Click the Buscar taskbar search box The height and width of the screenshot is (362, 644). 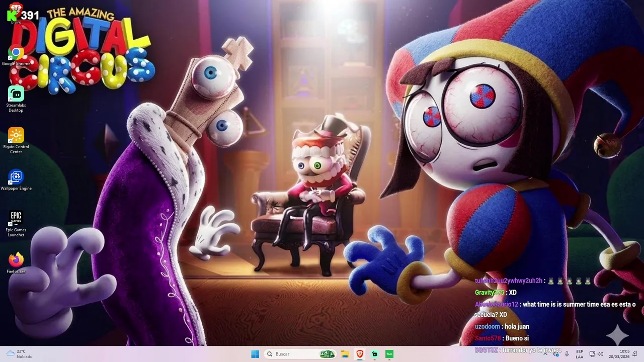pyautogui.click(x=300, y=354)
